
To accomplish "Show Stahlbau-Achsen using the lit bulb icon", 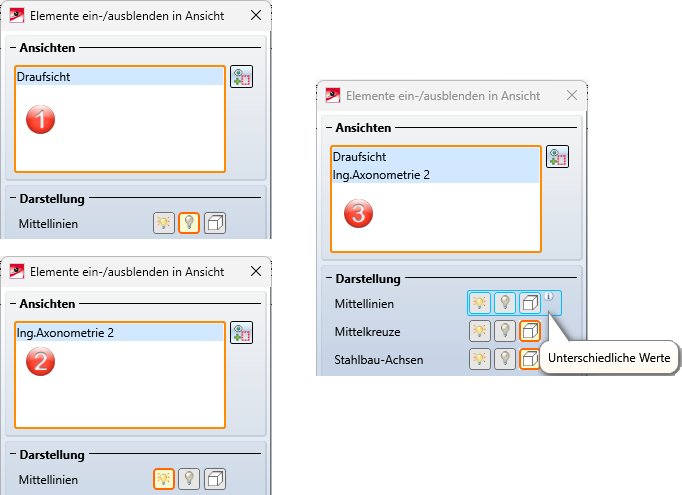I will [480, 359].
